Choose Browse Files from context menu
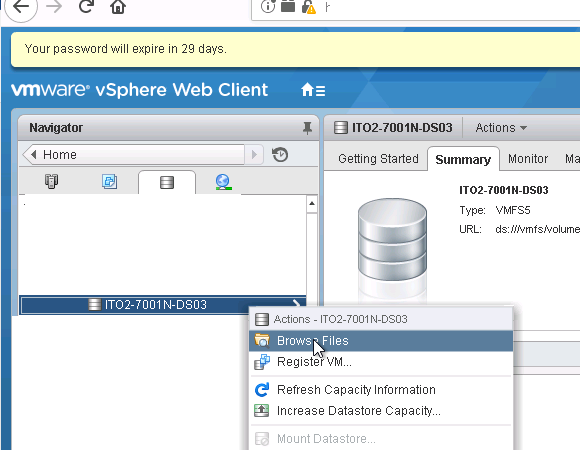This screenshot has height=450, width=580. tap(381, 341)
